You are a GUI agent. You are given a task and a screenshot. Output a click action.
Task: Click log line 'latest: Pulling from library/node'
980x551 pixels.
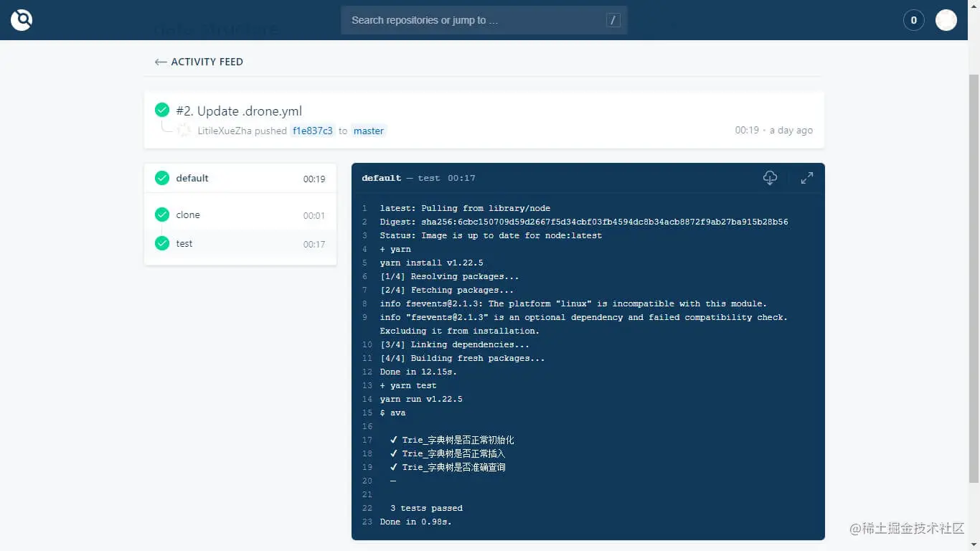click(465, 209)
